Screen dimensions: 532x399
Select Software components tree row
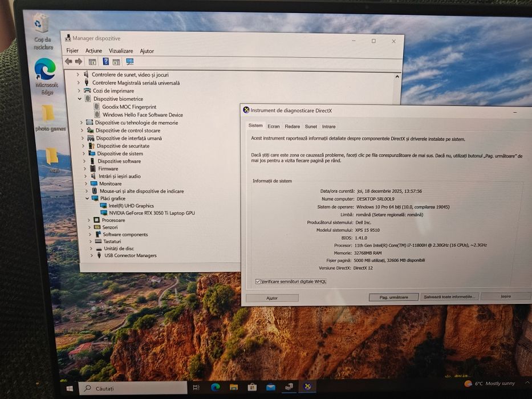pyautogui.click(x=125, y=234)
